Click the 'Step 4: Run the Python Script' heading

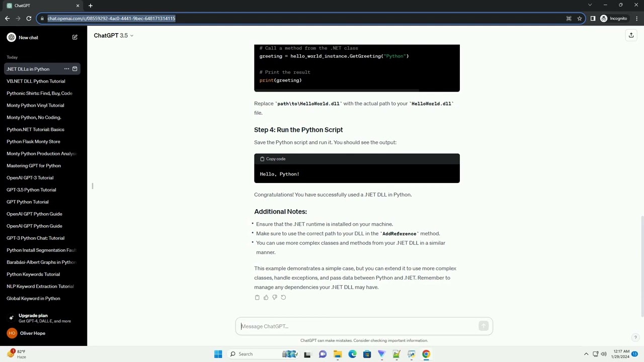click(298, 130)
